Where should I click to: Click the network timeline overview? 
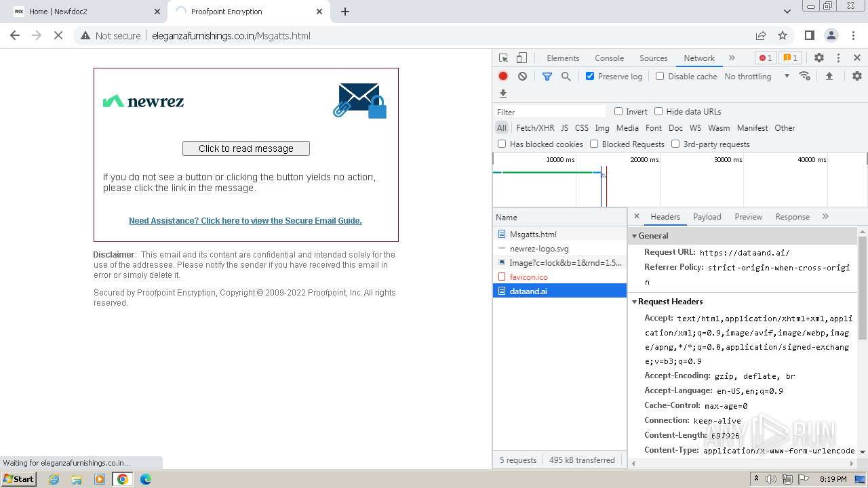pos(679,180)
